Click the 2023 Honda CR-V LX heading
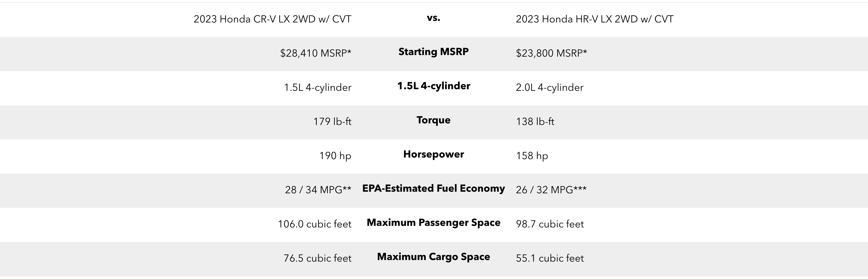Image resolution: width=868 pixels, height=279 pixels. tap(272, 19)
